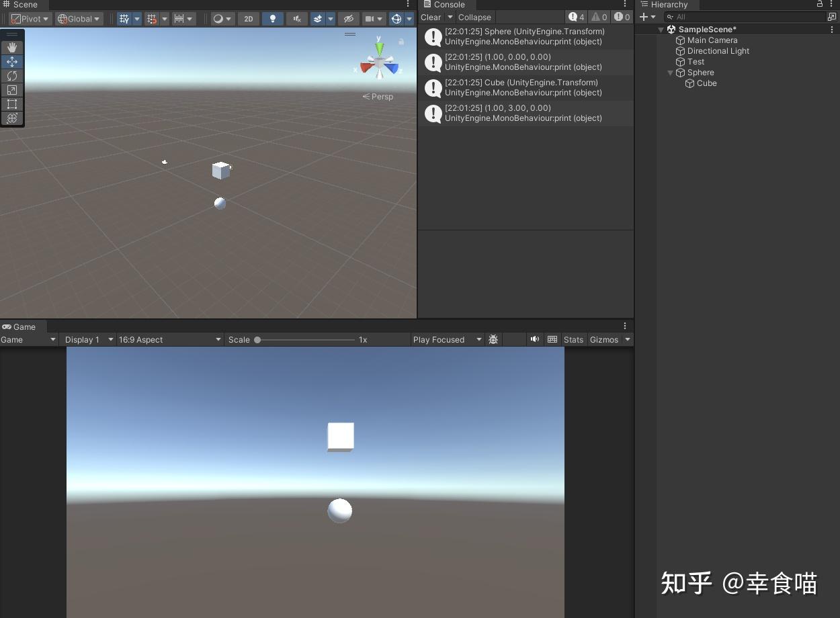This screenshot has width=840, height=618.
Task: Select the Scale tool
Action: pyautogui.click(x=11, y=90)
